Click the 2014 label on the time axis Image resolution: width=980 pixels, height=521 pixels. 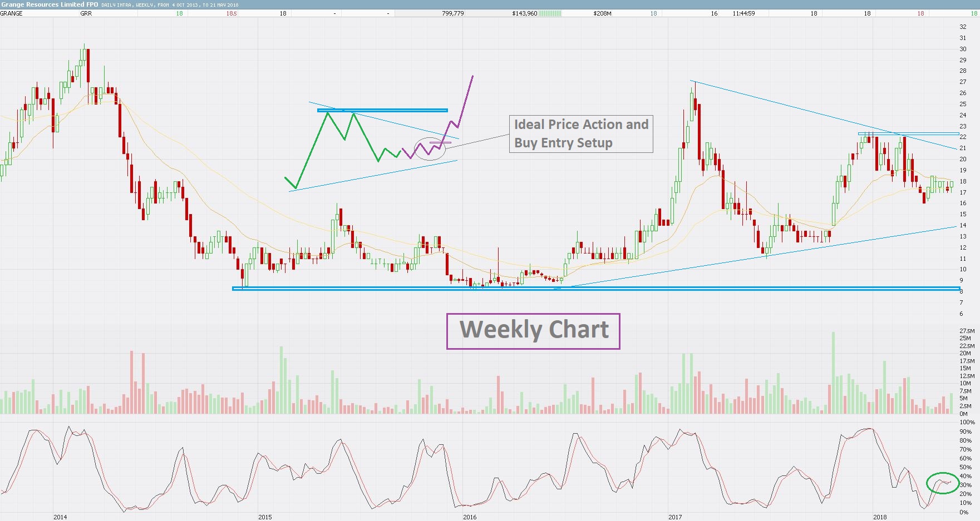60,517
